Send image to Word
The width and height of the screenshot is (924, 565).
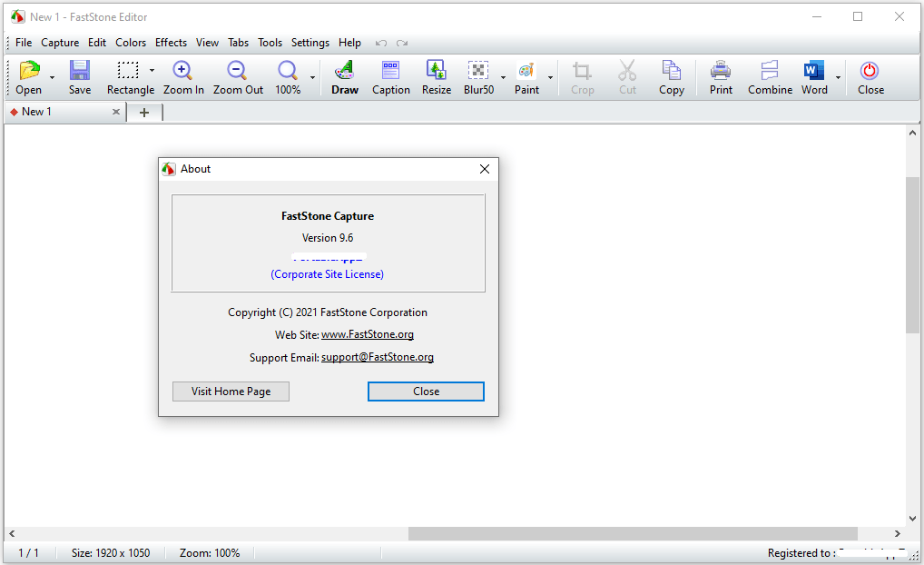(x=814, y=71)
